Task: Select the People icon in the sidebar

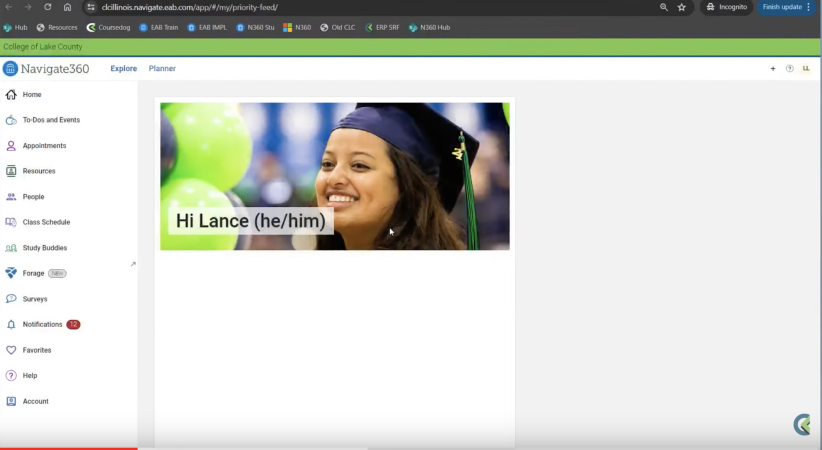Action: pos(12,197)
